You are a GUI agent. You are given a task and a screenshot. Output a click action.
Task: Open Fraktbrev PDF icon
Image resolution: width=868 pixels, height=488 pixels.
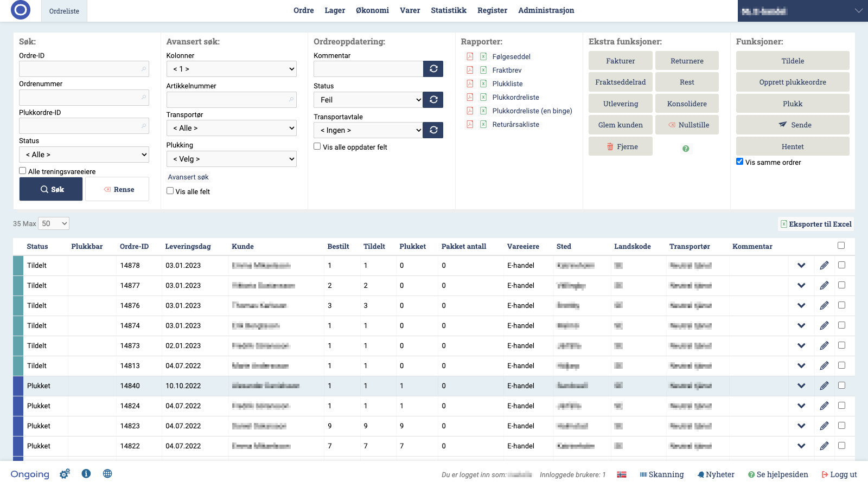[470, 70]
